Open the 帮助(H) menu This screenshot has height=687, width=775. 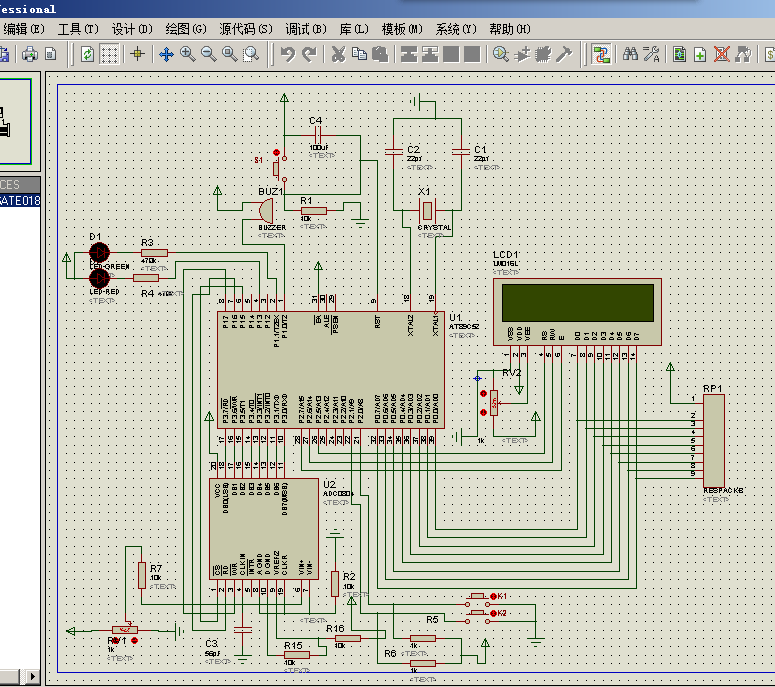pyautogui.click(x=510, y=29)
